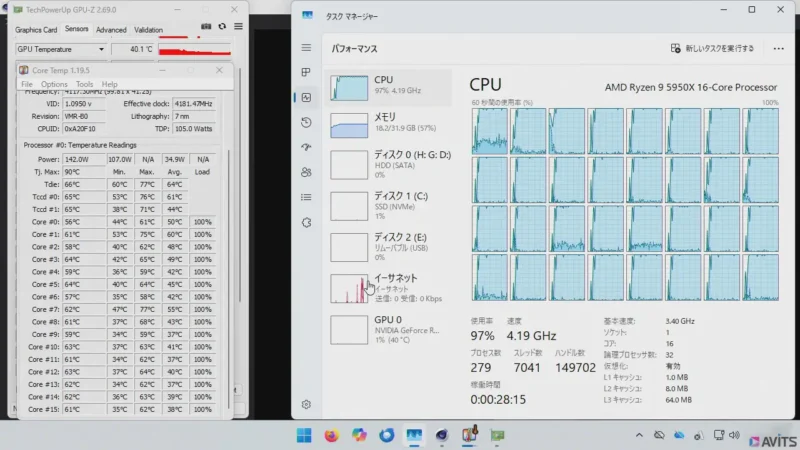Open GPU-Z hamburger menu icon
800x450 pixels.
[238, 26]
